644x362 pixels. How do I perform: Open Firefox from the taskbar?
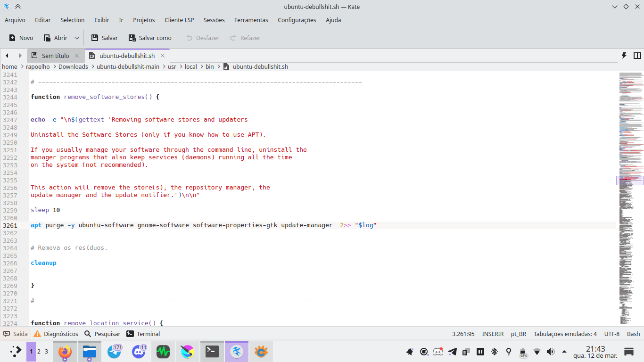(x=65, y=351)
